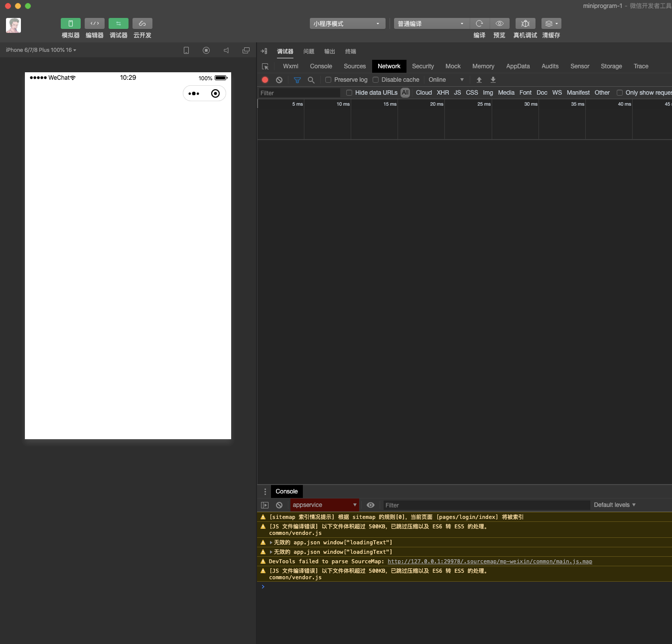Focus the console Filter input field

point(487,505)
